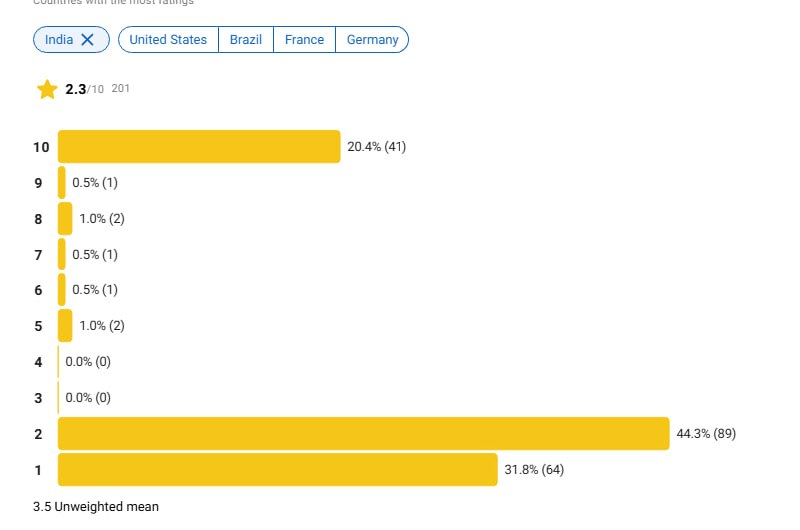The height and width of the screenshot is (530, 800).
Task: Click the 1-star rating bar
Action: [278, 469]
